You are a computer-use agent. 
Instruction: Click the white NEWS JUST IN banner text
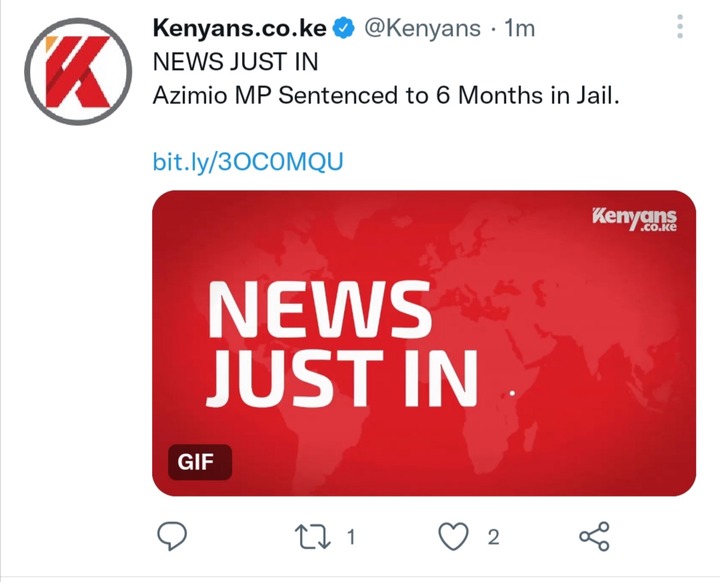(x=343, y=344)
